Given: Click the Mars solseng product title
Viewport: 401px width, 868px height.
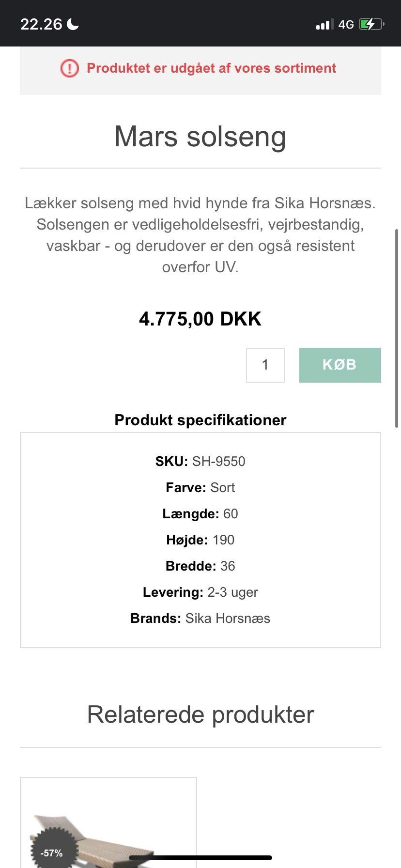Looking at the screenshot, I should (200, 136).
